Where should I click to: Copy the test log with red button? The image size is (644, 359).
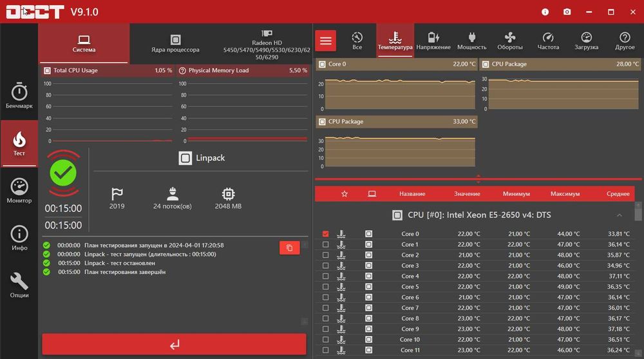(290, 248)
